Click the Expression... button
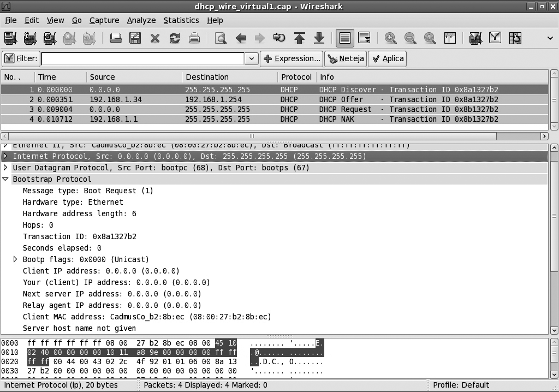 (x=292, y=59)
